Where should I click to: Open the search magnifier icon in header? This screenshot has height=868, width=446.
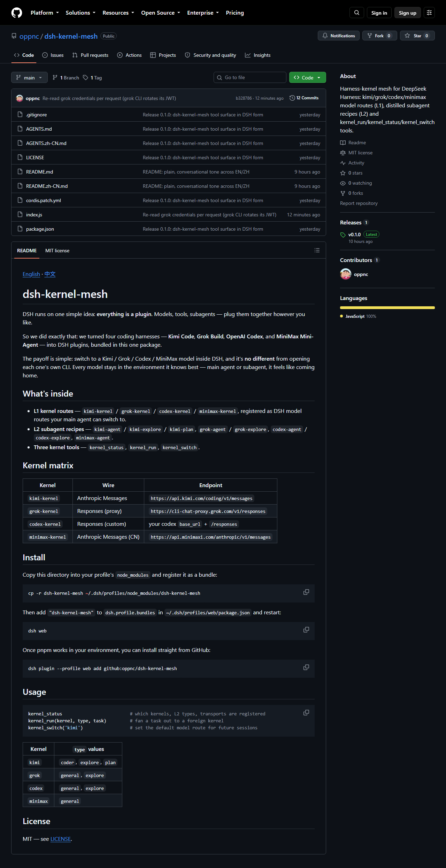(357, 13)
